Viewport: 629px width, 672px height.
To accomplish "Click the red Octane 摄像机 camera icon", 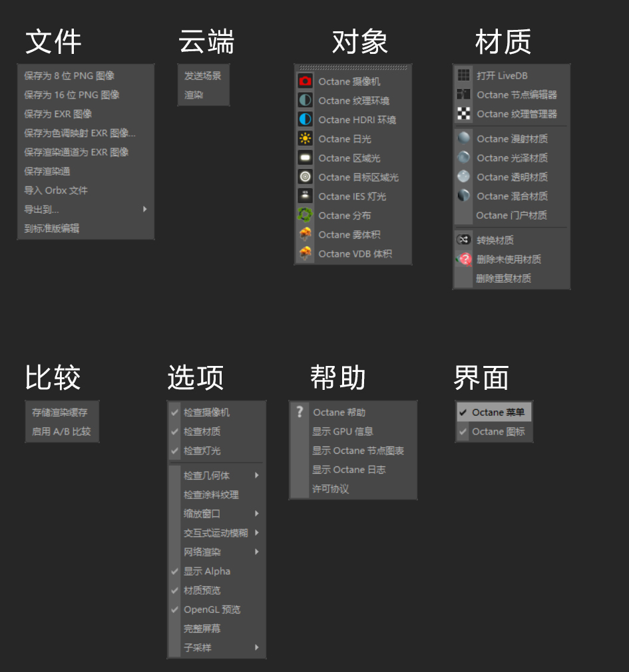I will 306,81.
